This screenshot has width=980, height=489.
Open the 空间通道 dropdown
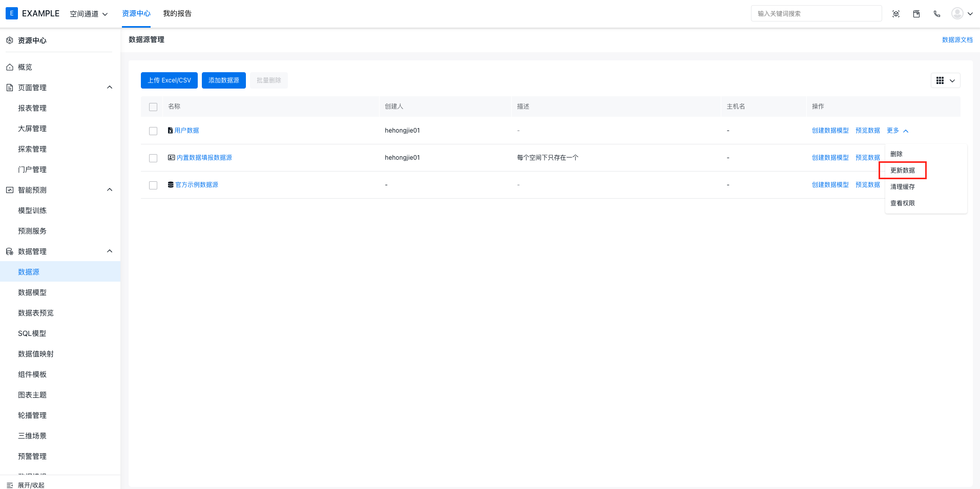(89, 14)
